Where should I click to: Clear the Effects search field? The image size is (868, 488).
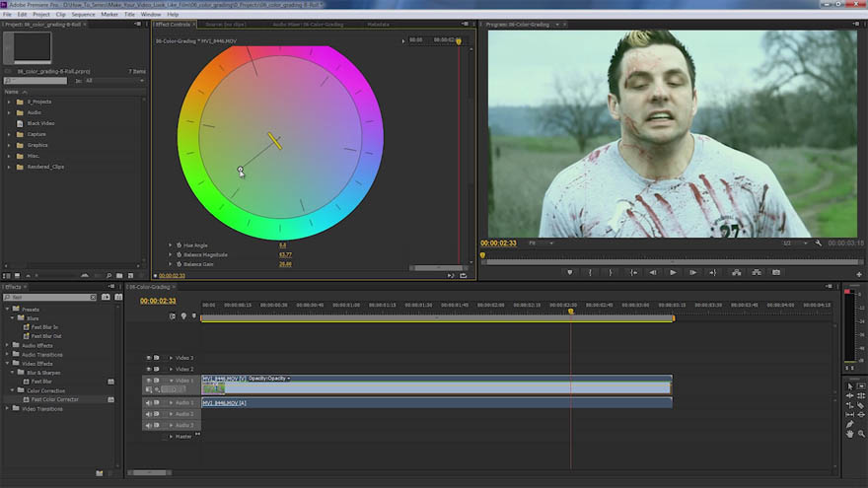93,298
